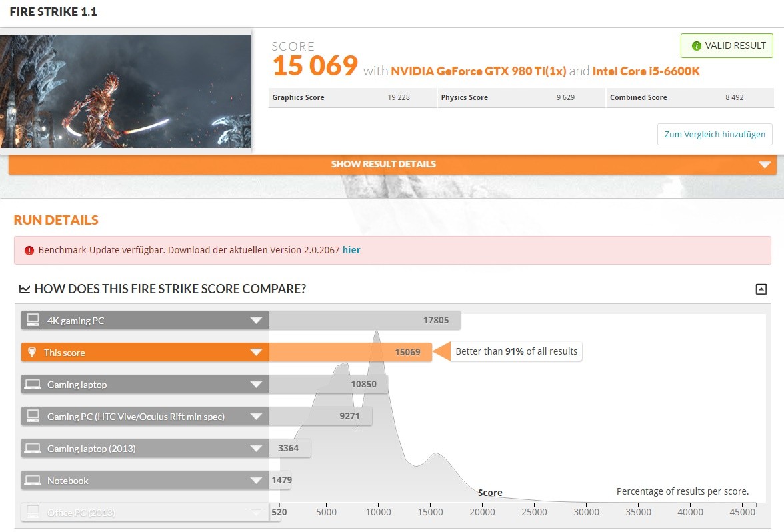Click the laptop icon on Gaming laptop (2013)
Viewport: 784px width, 532px height.
pyautogui.click(x=33, y=448)
